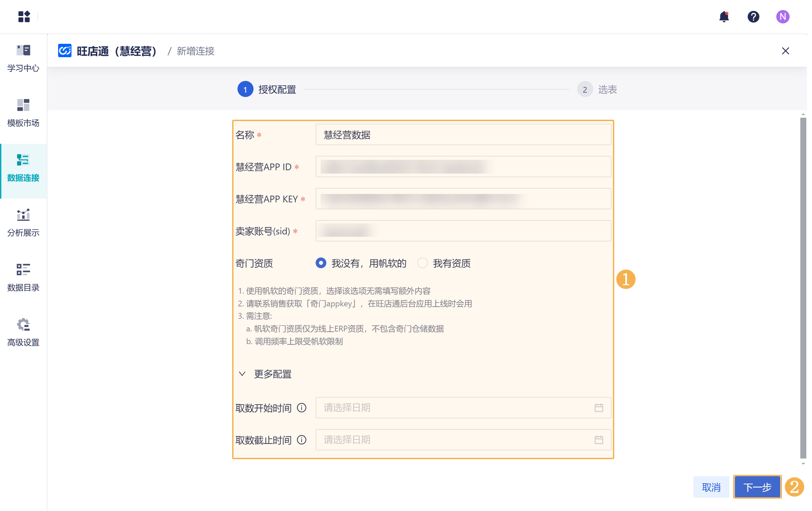
Task: Select 我有资质 radio option
Action: click(422, 263)
